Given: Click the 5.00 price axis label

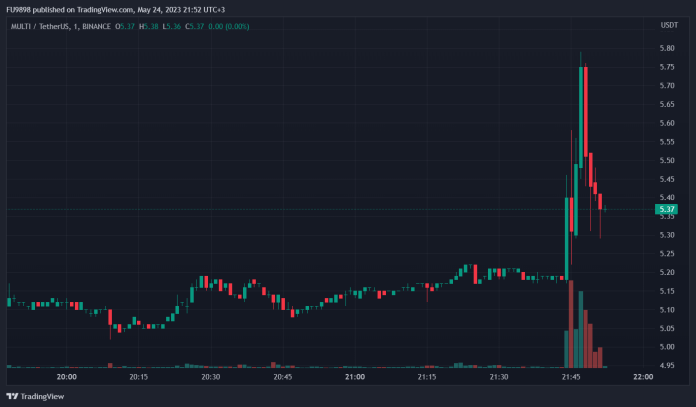Looking at the screenshot, I should tap(666, 347).
